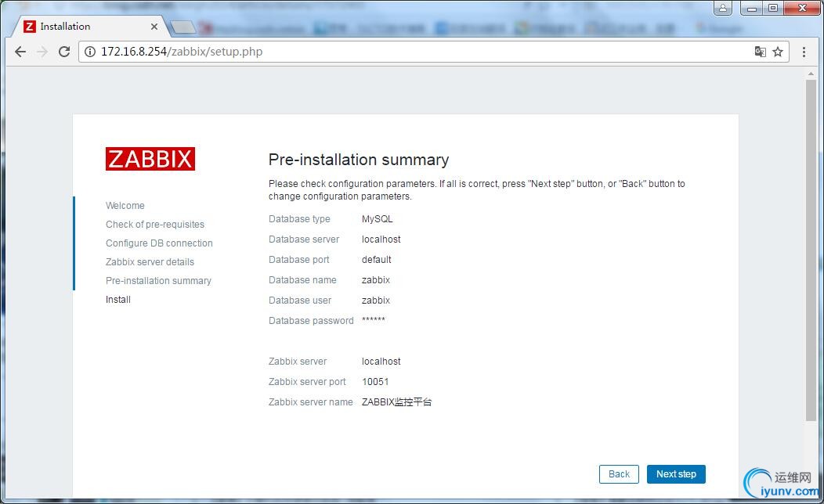
Task: Minimize the browser window
Action: point(752,8)
